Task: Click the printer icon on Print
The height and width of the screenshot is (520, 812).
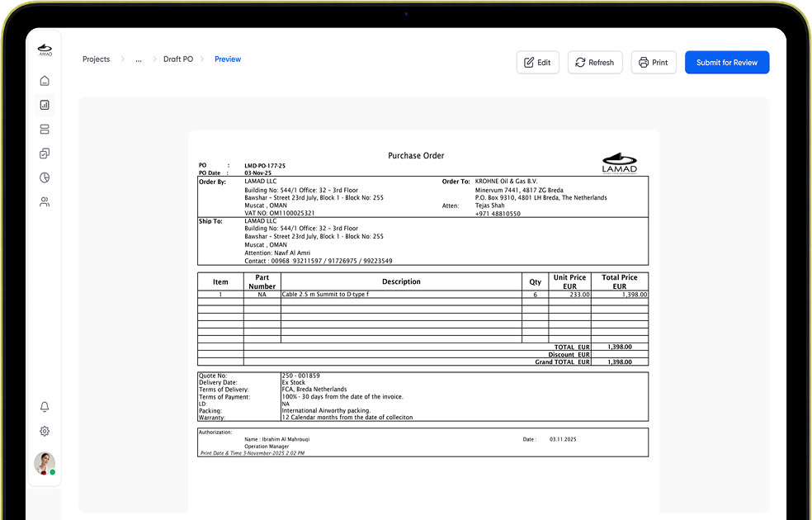Action: tap(643, 62)
